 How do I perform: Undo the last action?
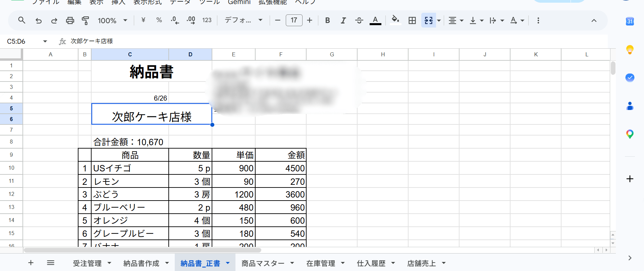click(x=39, y=20)
